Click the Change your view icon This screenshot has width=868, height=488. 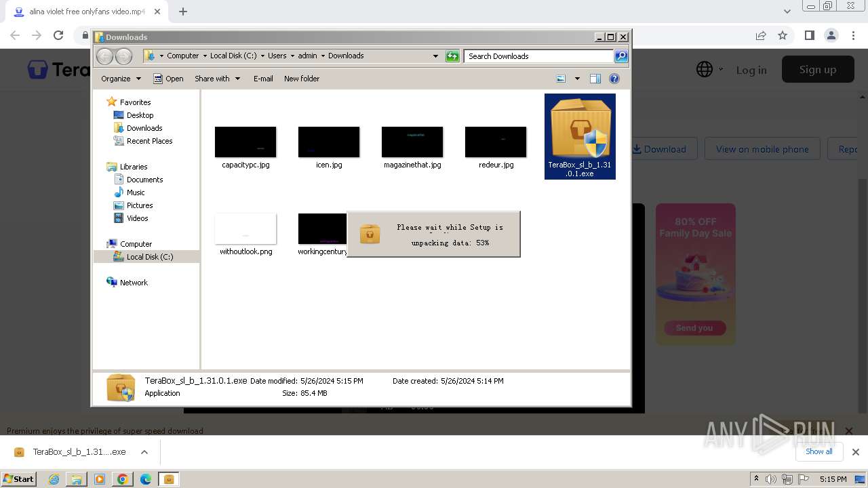point(561,79)
